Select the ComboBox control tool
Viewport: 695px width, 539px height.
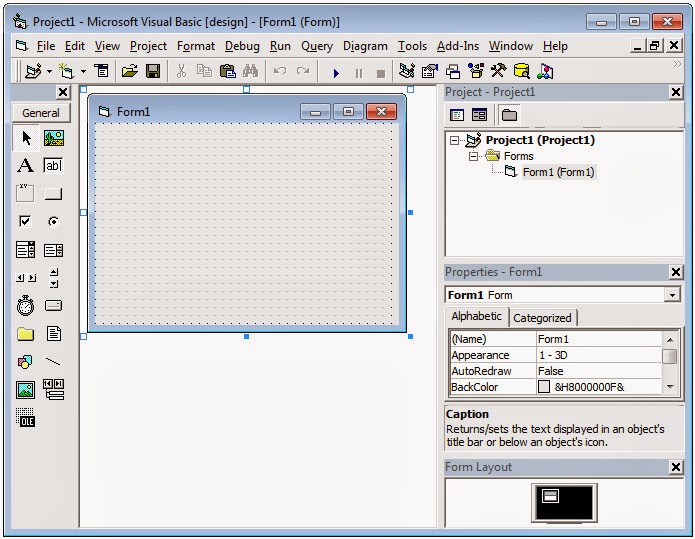[25, 250]
